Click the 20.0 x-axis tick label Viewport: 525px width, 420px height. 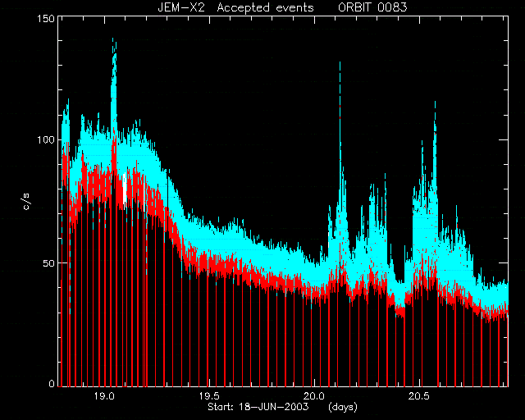[x=314, y=396]
